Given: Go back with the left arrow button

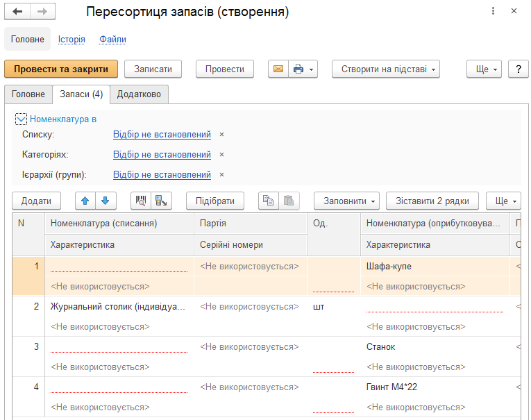Looking at the screenshot, I should [17, 12].
